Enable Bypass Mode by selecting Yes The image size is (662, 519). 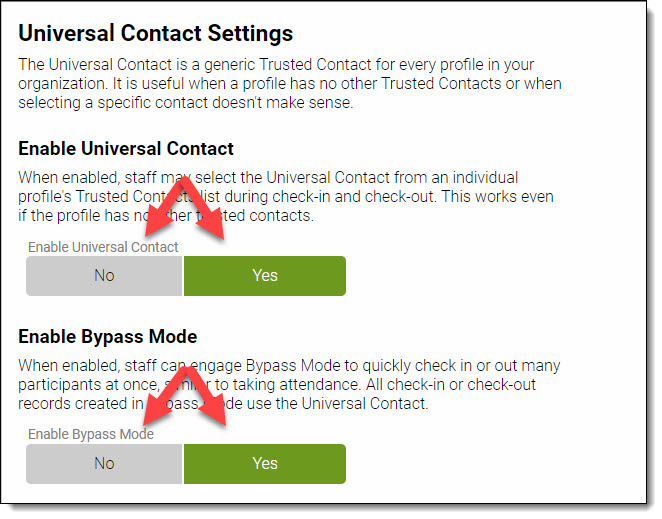(x=265, y=463)
